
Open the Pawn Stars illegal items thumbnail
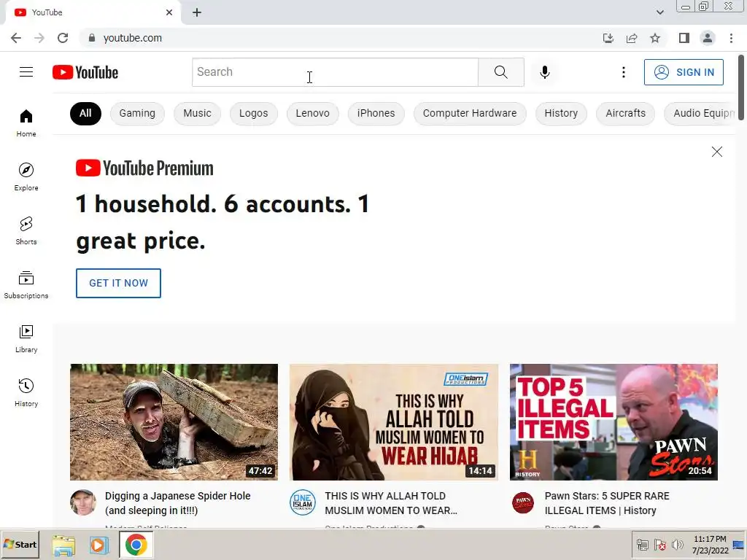(x=614, y=422)
